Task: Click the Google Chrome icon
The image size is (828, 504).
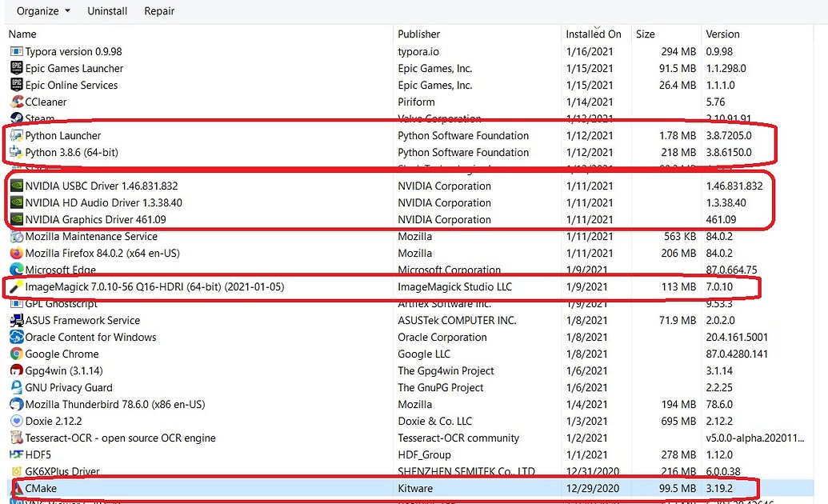Action: tap(16, 354)
